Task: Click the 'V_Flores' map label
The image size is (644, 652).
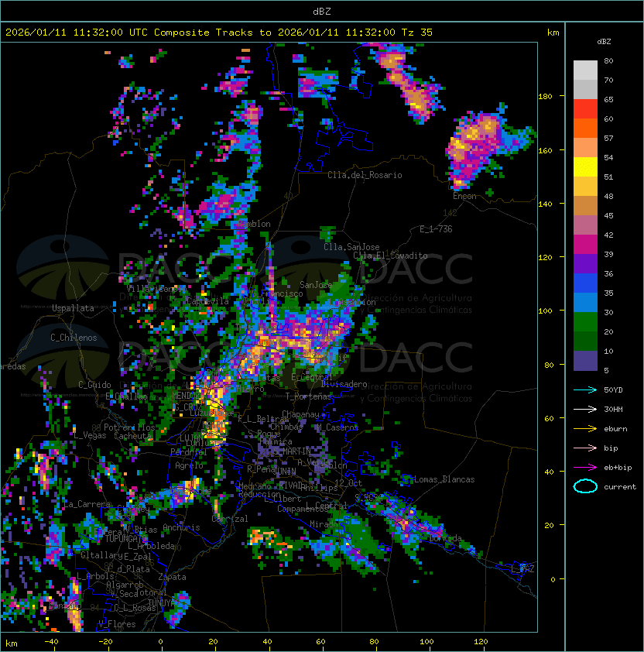Action: pos(117,624)
